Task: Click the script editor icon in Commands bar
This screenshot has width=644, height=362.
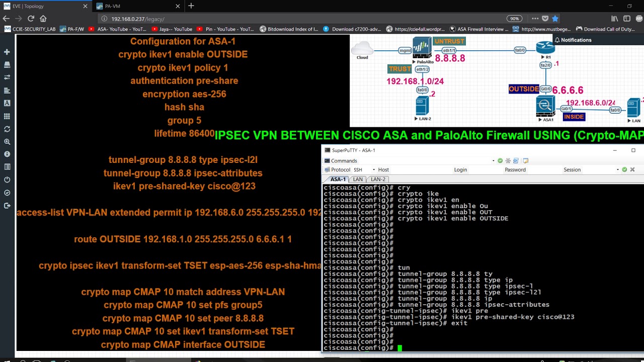Action: (526, 161)
